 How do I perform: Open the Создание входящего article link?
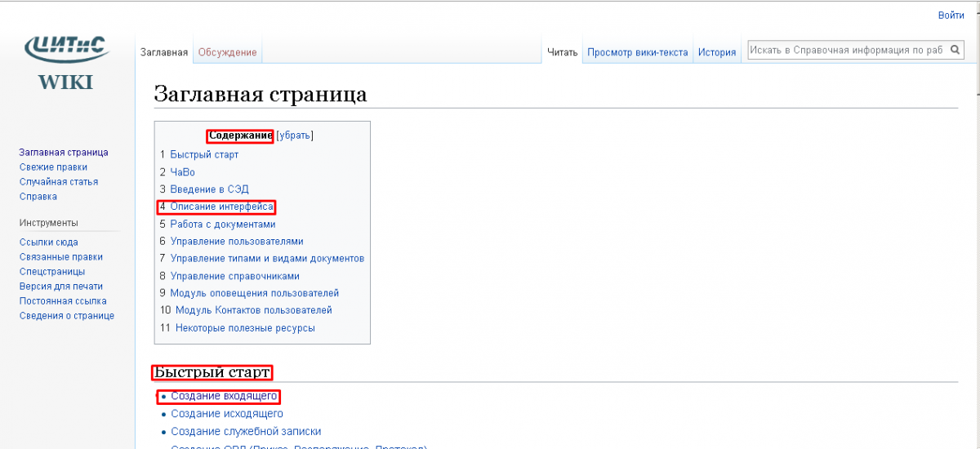pyautogui.click(x=224, y=397)
